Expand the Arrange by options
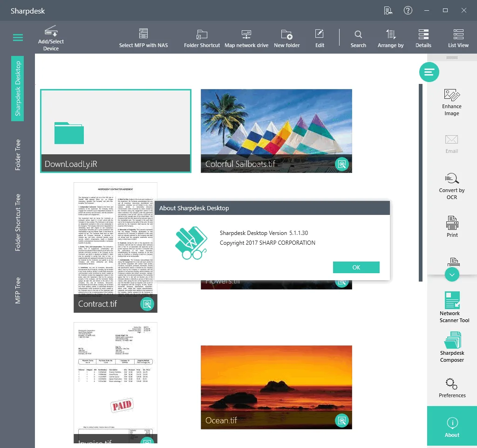477x448 pixels. tap(391, 39)
